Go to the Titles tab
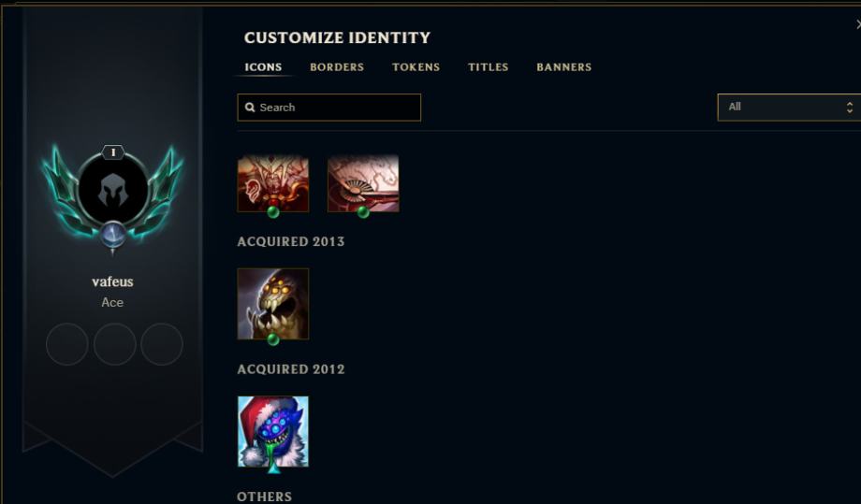This screenshot has width=861, height=504. 489,67
